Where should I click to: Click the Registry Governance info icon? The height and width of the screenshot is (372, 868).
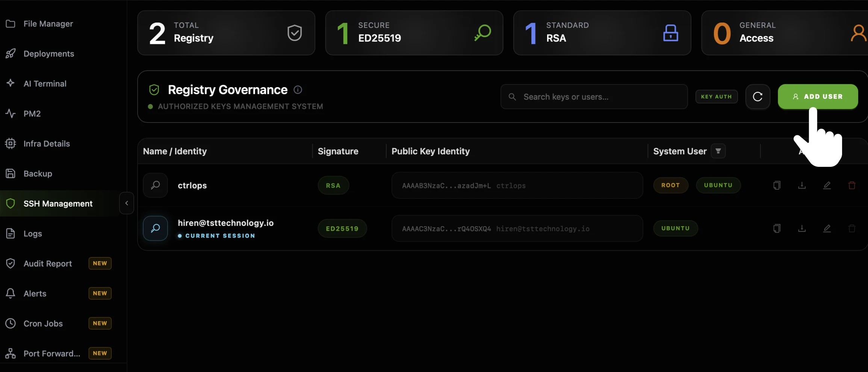pos(298,90)
